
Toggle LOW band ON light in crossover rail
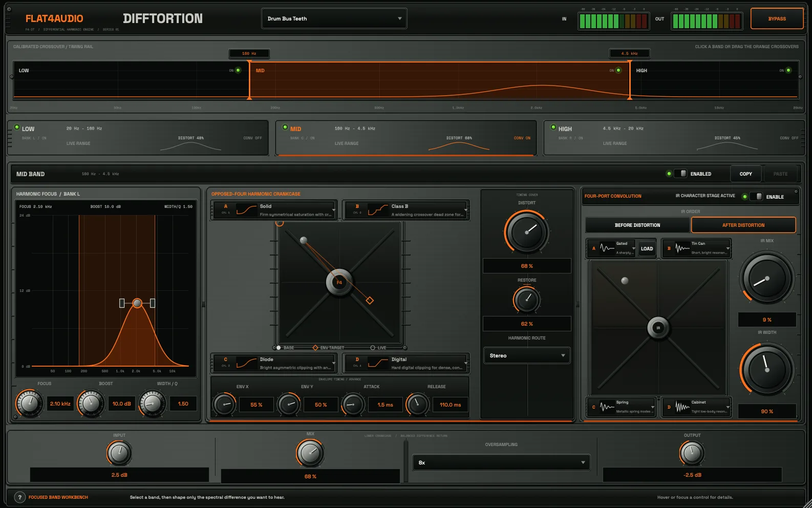click(238, 70)
